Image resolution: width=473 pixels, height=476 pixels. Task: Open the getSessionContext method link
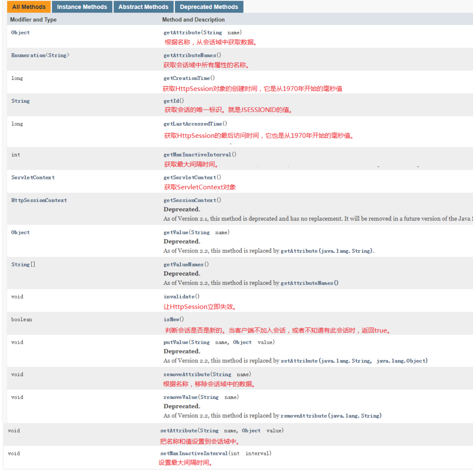[190, 200]
